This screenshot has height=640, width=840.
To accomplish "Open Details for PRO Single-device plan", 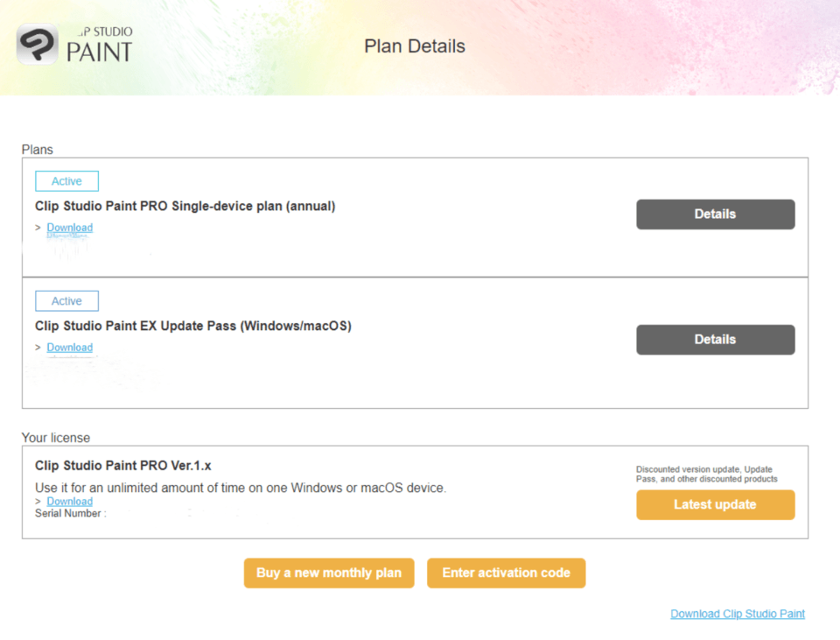I will click(x=715, y=215).
